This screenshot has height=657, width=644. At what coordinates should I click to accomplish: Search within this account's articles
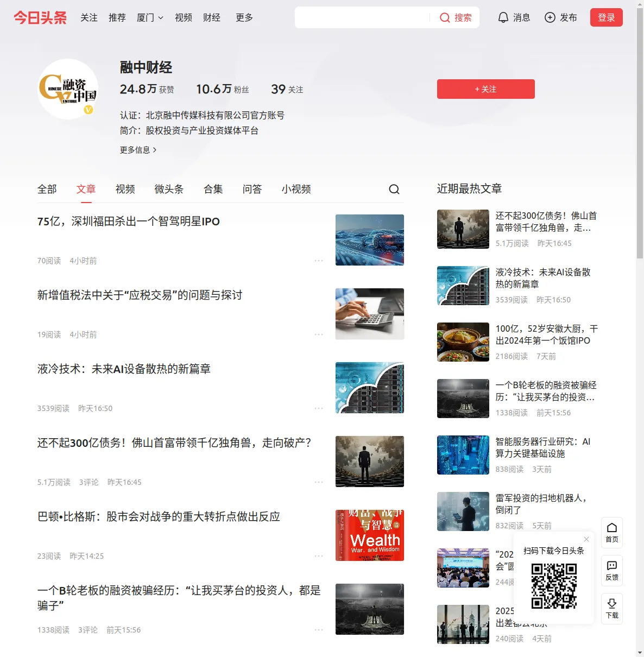394,189
